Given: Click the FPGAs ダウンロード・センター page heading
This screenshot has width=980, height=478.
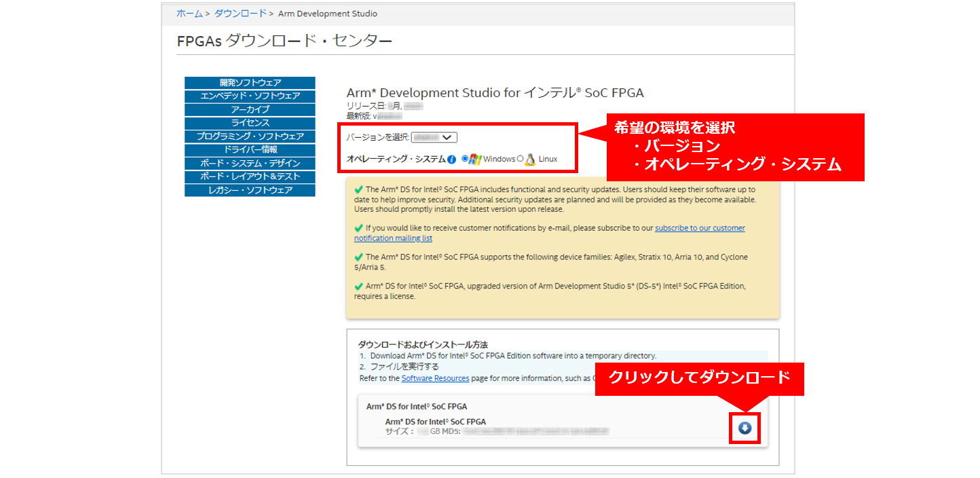Looking at the screenshot, I should coord(284,41).
